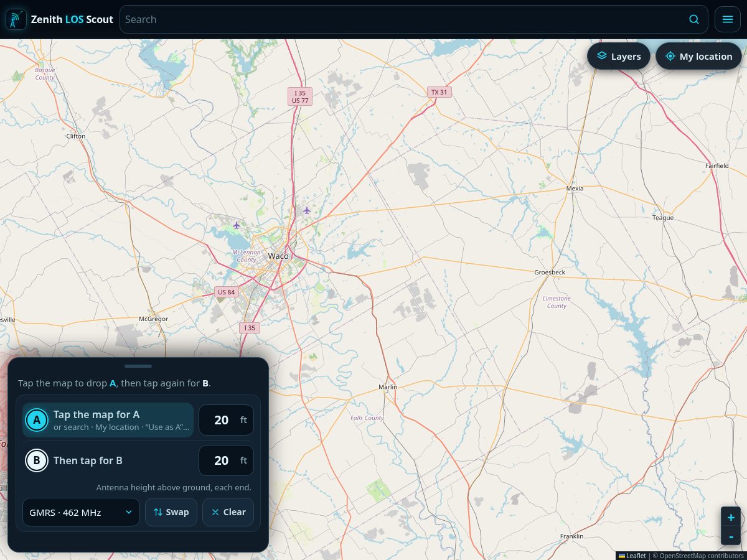
Task: Click the airport icon west of Waco
Action: (237, 225)
